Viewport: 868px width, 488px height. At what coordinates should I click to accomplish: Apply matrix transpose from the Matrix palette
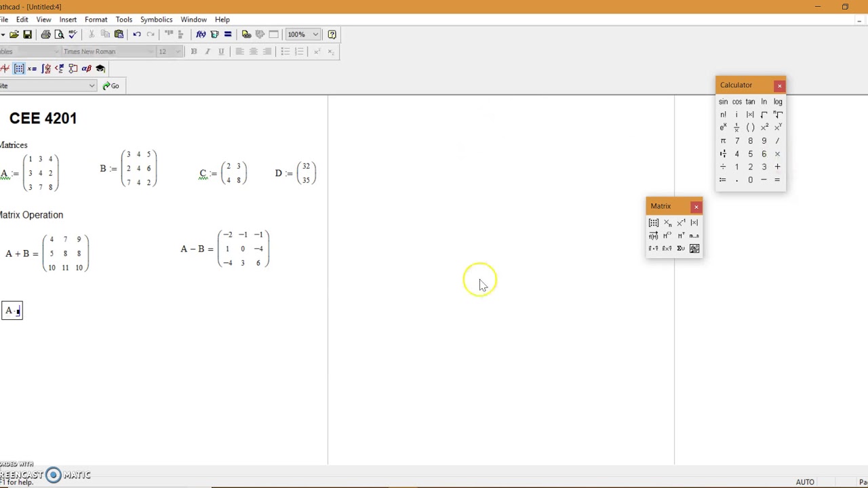[x=681, y=236]
